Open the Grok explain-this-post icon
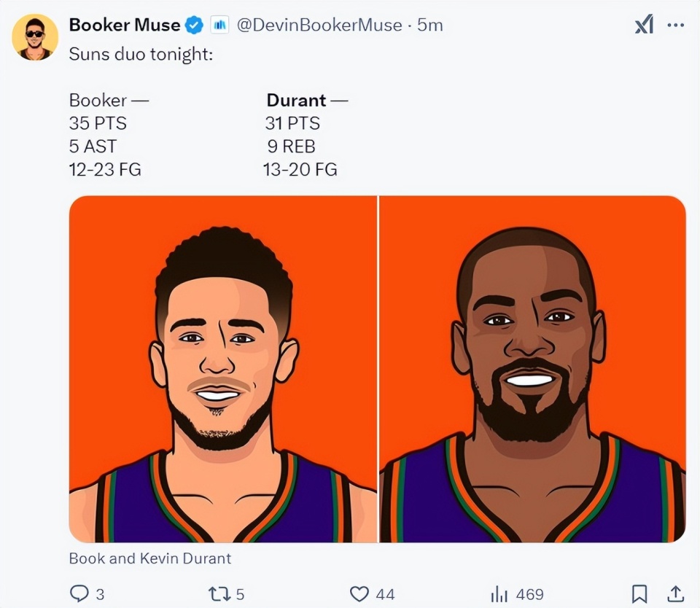 coord(644,26)
